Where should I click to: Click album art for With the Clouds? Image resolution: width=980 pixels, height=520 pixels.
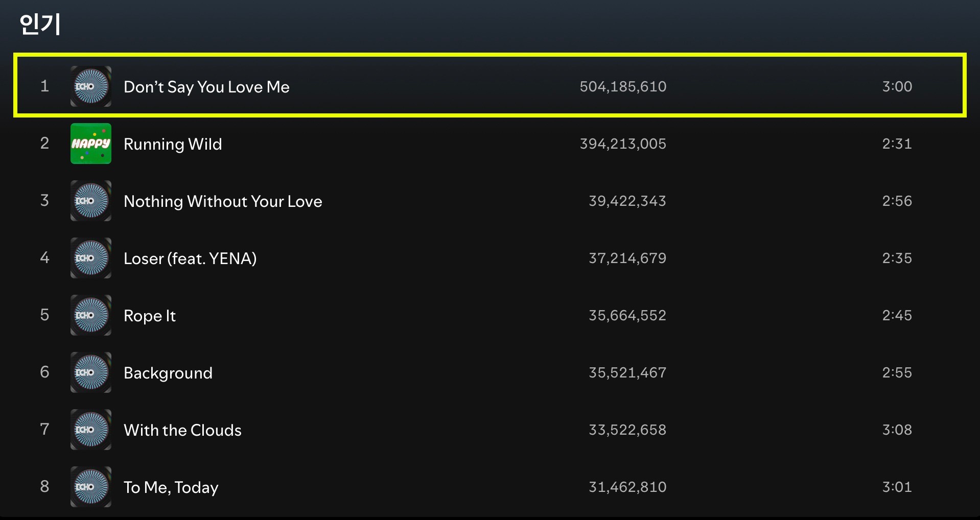(x=91, y=430)
